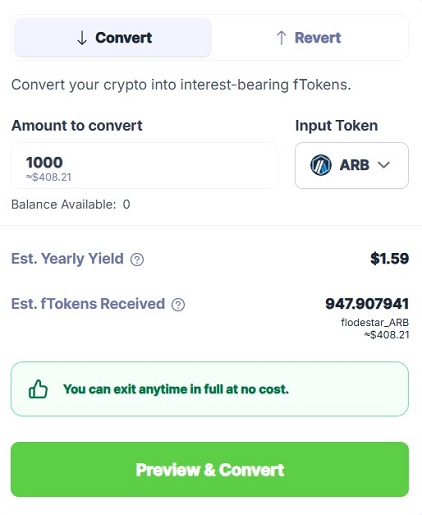Viewport: 422px width, 515px height.
Task: Switch to the Convert tab
Action: click(x=113, y=38)
